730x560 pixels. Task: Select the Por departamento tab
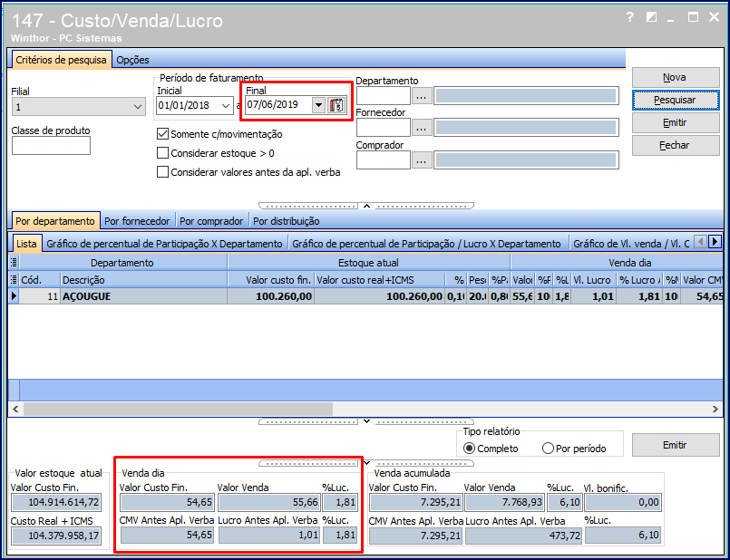(x=55, y=221)
